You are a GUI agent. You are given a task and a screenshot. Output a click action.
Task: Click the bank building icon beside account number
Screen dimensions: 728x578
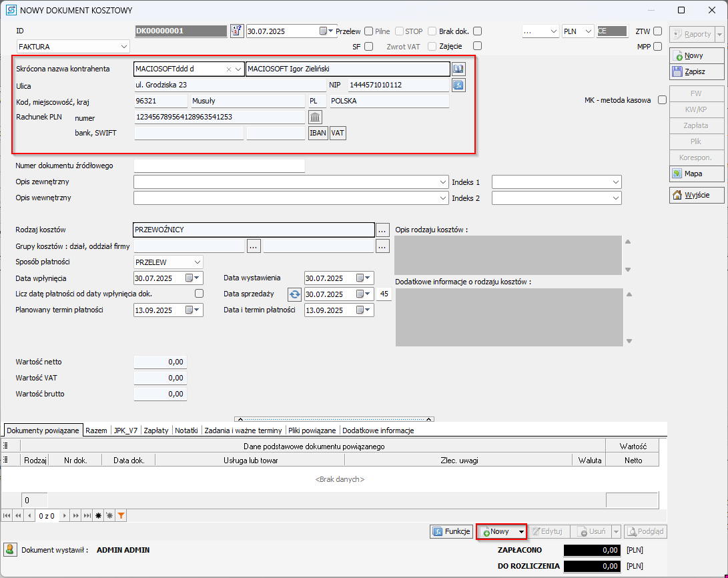click(314, 117)
